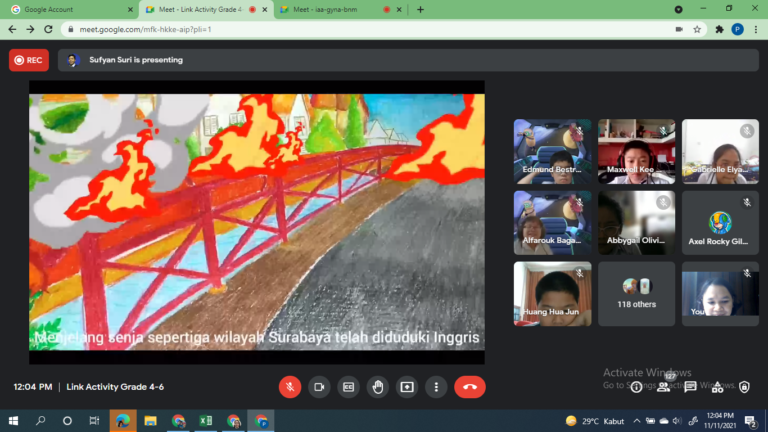This screenshot has width=768, height=432.
Task: Turn on captions with CC button
Action: (x=349, y=386)
